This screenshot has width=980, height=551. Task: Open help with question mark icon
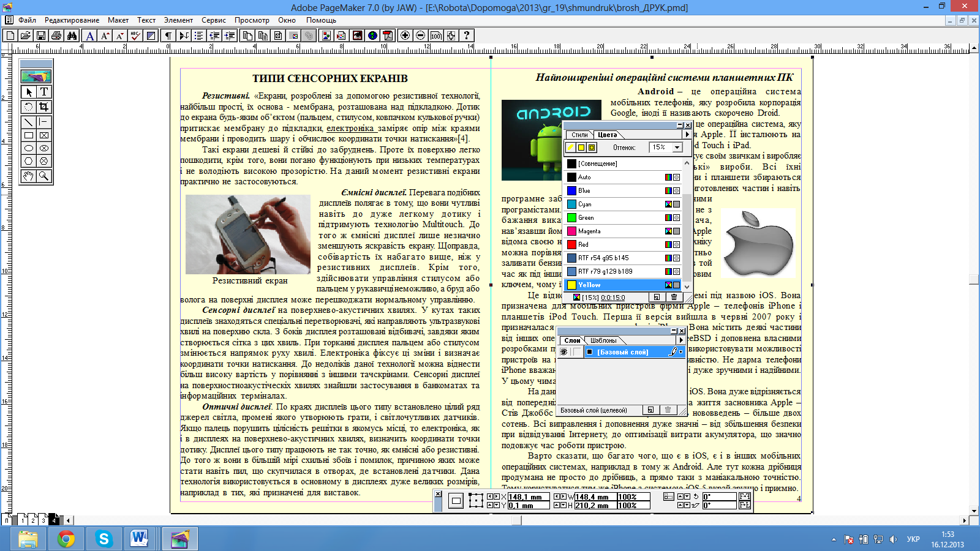466,36
